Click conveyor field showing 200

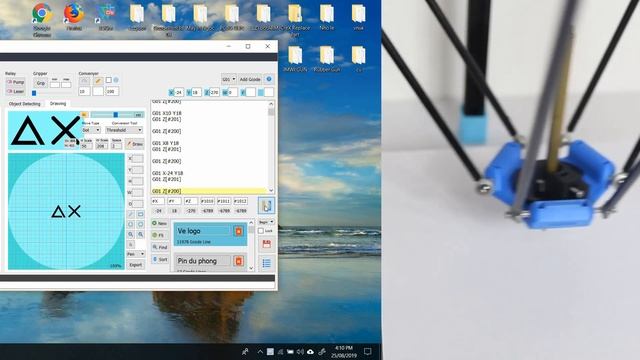tap(112, 91)
